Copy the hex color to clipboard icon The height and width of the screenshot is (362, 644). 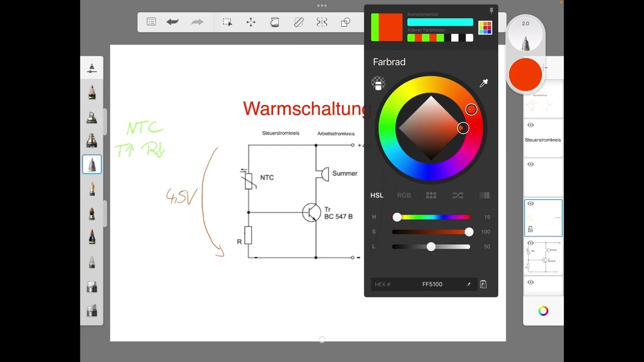(x=483, y=284)
